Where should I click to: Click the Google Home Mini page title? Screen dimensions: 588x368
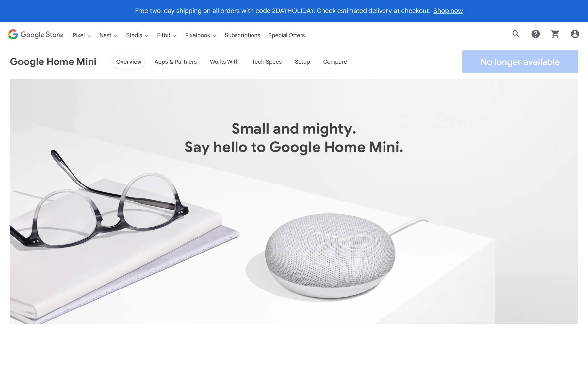click(53, 61)
